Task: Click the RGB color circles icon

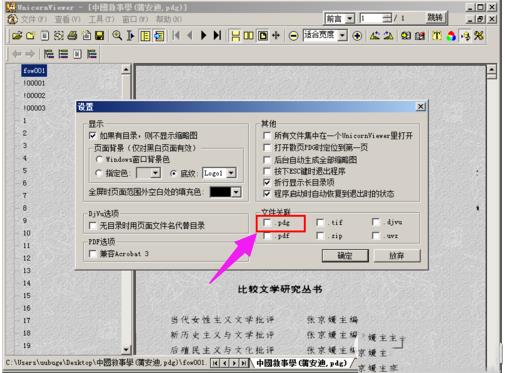Action: 451,36
